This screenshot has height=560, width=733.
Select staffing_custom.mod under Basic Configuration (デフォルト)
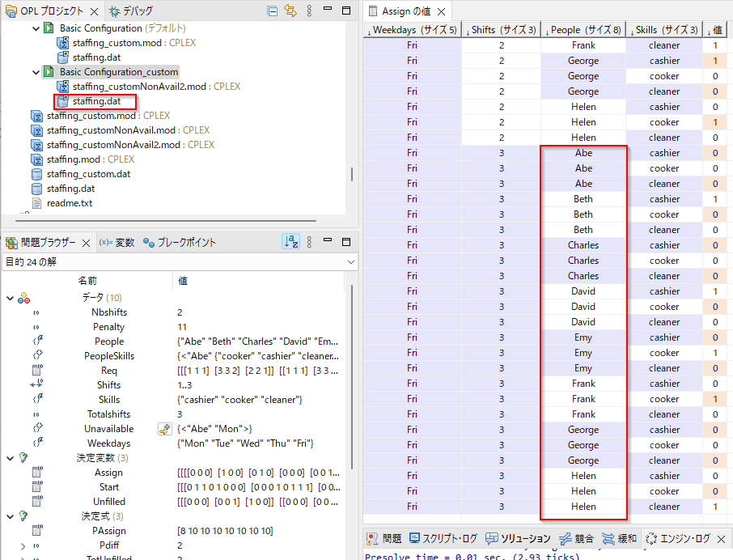134,43
